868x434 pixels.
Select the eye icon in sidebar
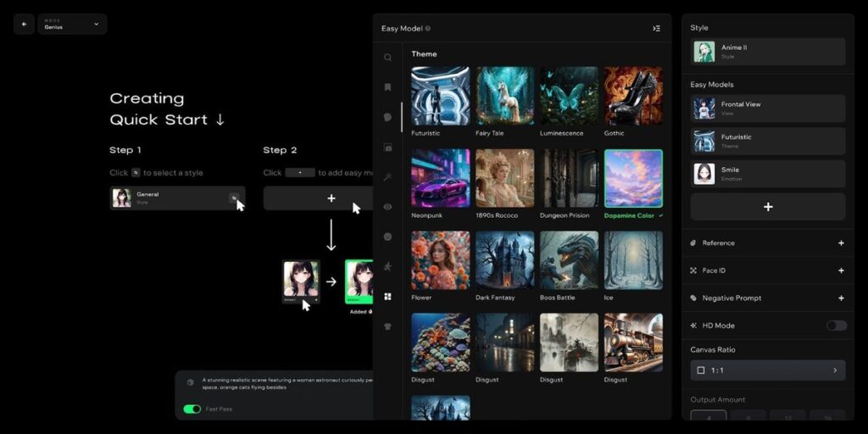pyautogui.click(x=387, y=207)
